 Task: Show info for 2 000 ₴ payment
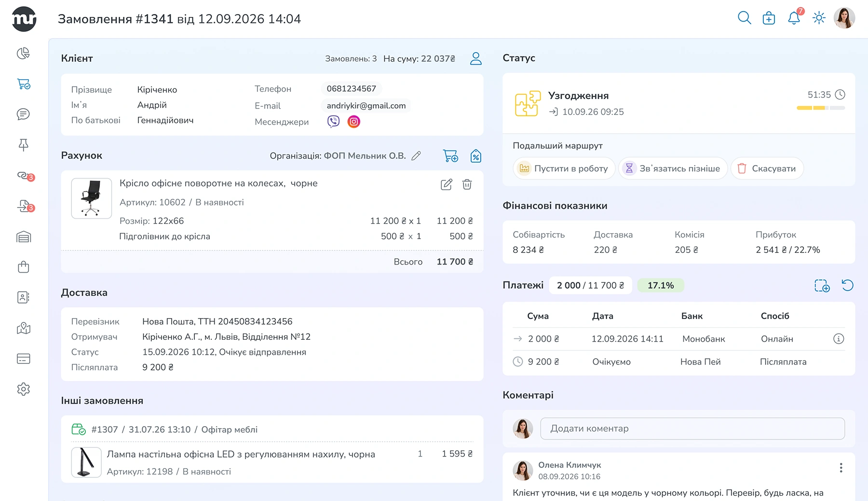[839, 339]
